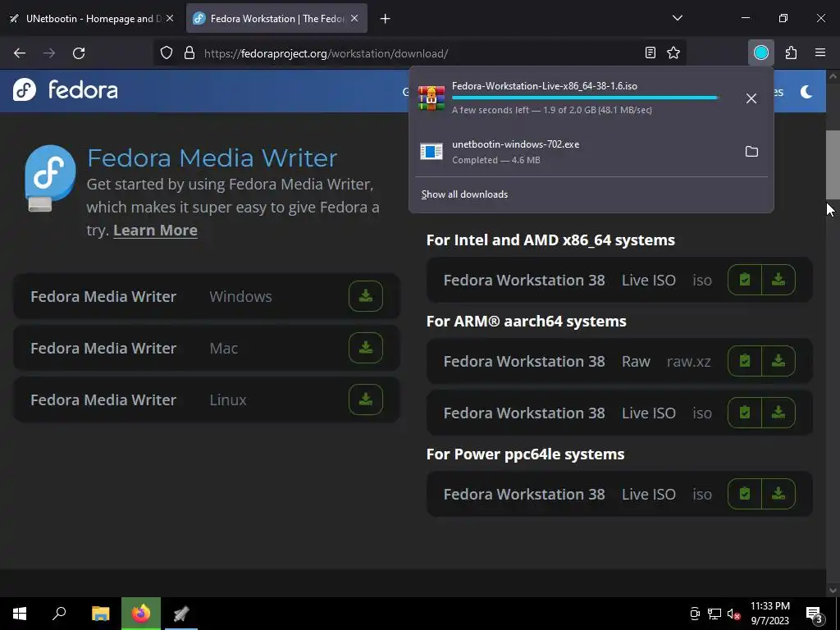Download Fedora Media Writer for Windows

coord(365,295)
